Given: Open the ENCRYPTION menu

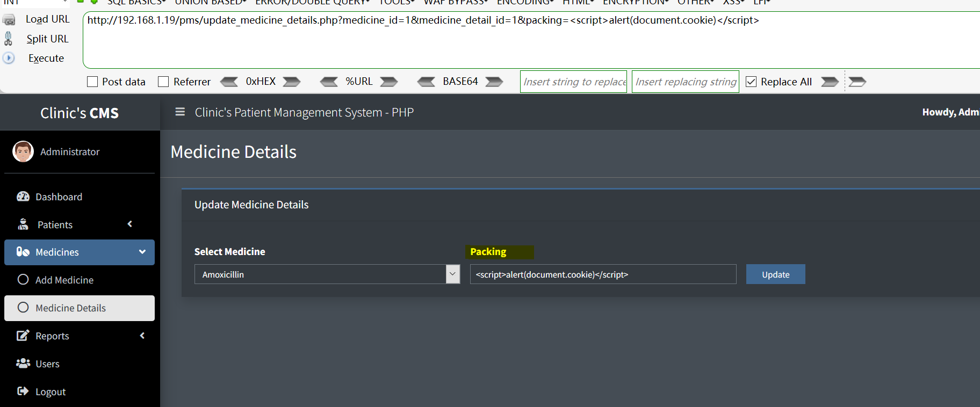Looking at the screenshot, I should click(636, 3).
